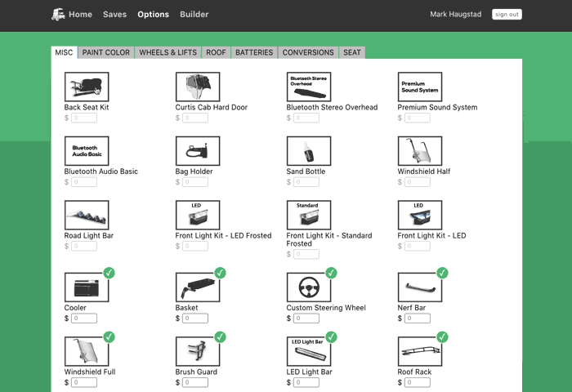
Task: Uncheck the green checkmark on Cooler
Action: [x=109, y=273]
